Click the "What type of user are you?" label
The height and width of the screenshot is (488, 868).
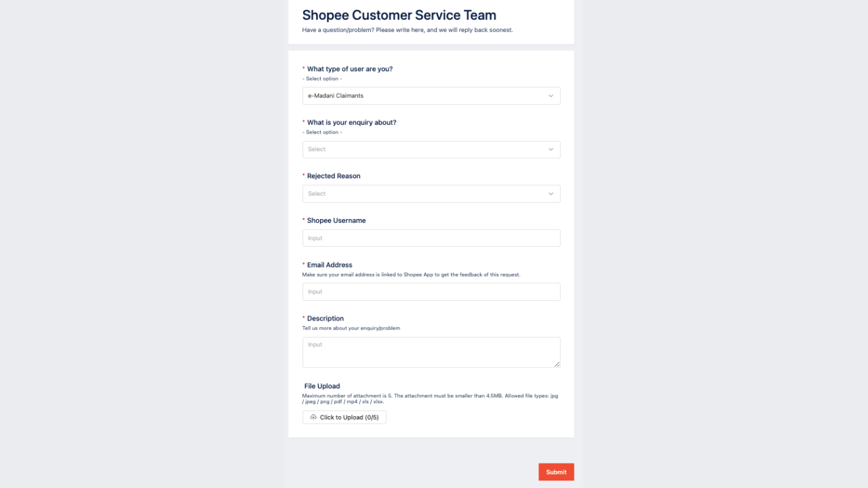(350, 69)
